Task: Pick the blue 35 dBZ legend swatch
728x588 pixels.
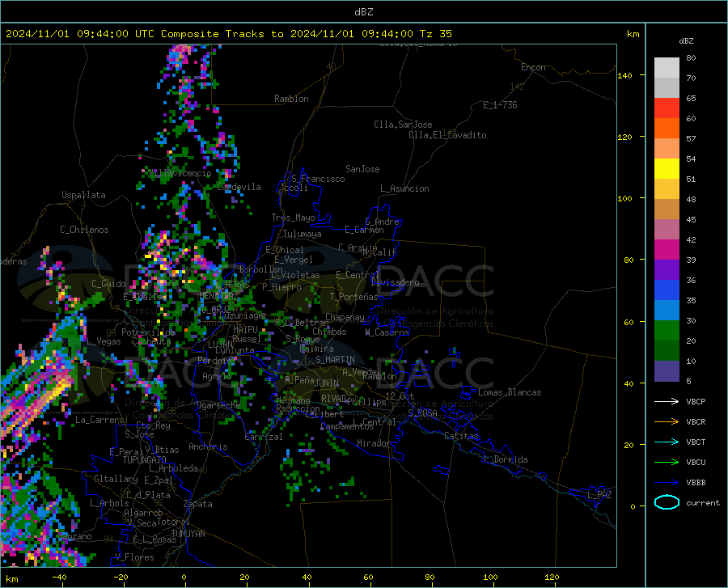Action: coord(667,290)
